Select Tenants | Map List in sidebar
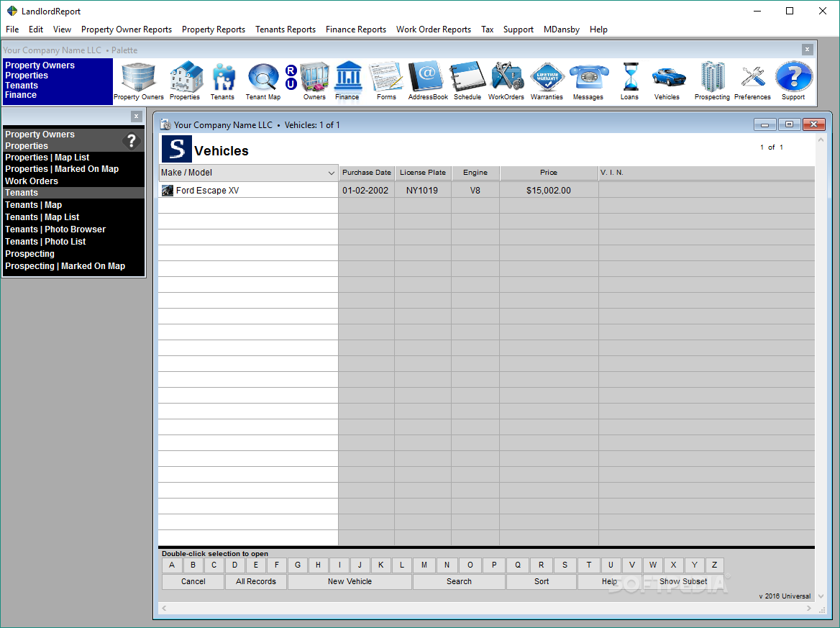840x628 pixels. pyautogui.click(x=42, y=217)
